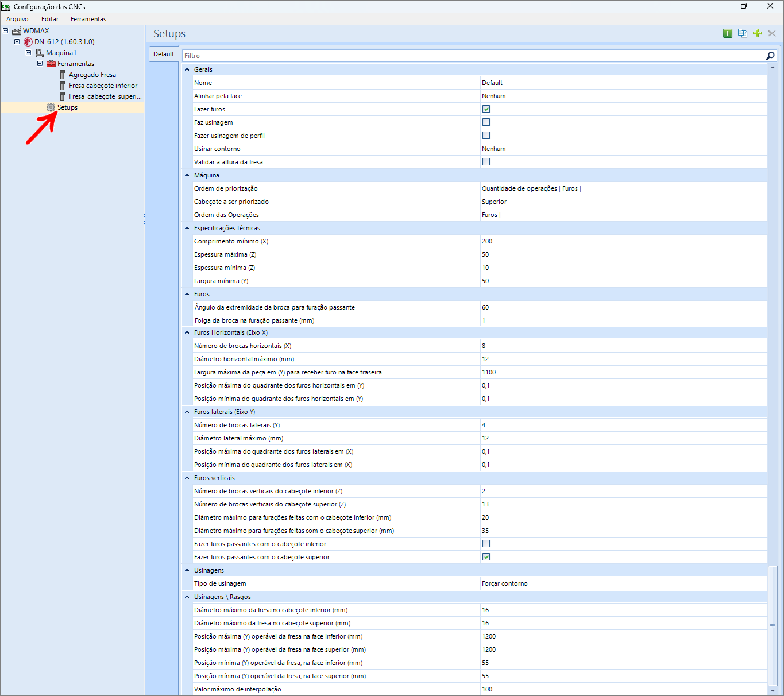Collapse the Gerais section

187,69
